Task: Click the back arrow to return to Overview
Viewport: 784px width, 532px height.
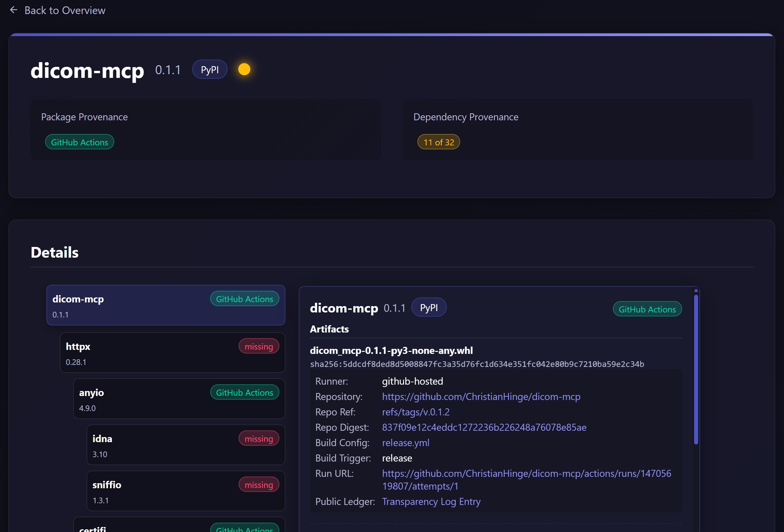Action: (13, 10)
